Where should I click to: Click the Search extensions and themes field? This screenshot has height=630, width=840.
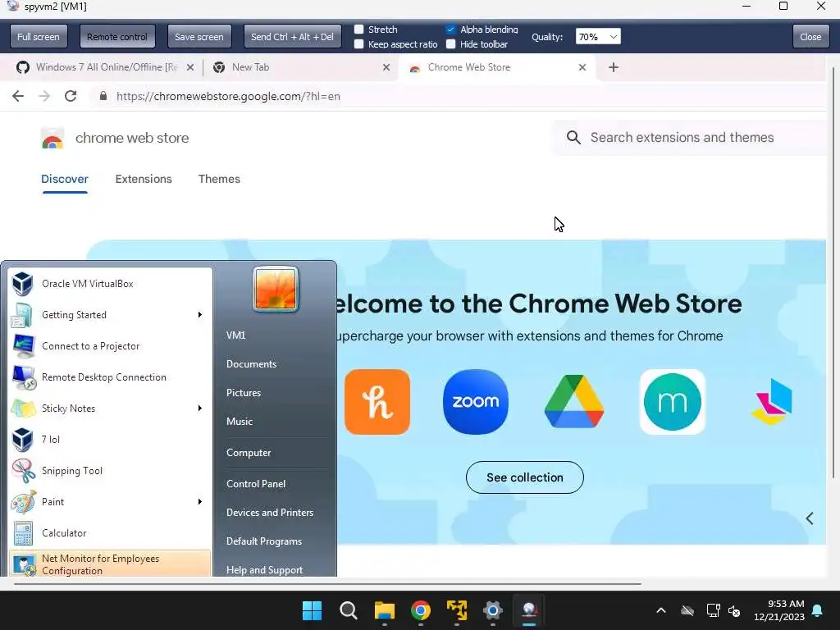point(691,138)
